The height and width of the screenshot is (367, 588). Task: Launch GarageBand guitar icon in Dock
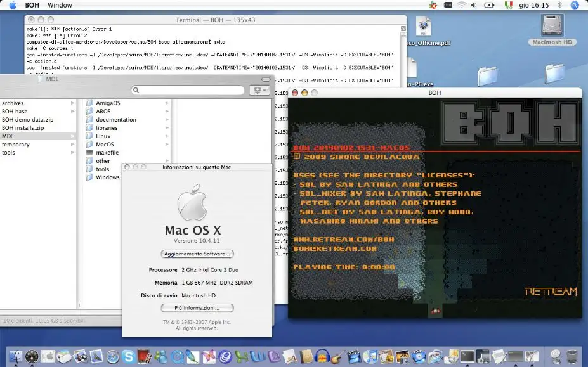(338, 356)
